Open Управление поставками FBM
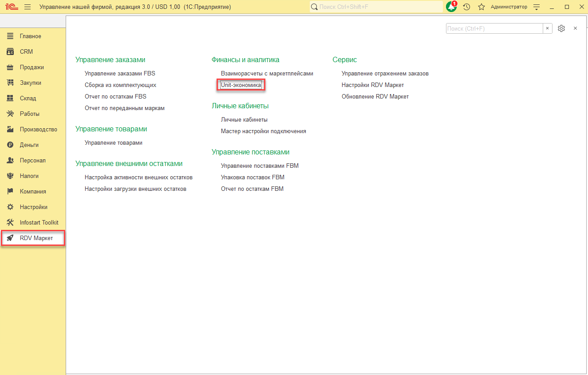This screenshot has height=375, width=588. 260,166
